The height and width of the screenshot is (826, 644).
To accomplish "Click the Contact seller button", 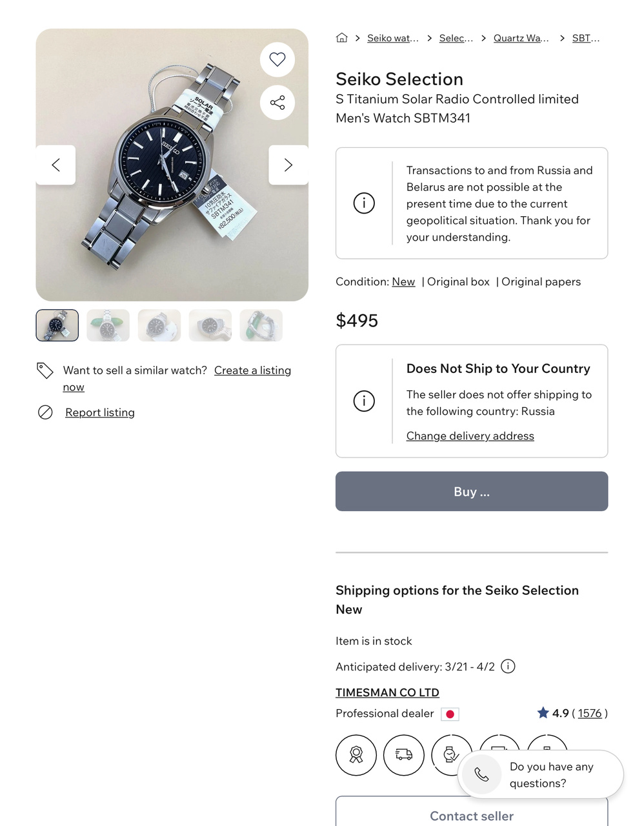I will tap(472, 815).
